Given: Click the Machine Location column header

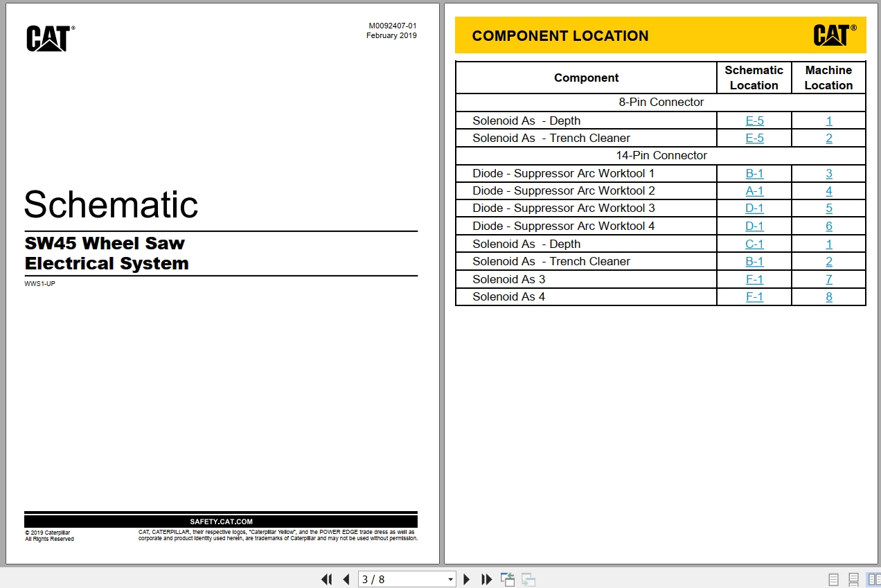Looking at the screenshot, I should pyautogui.click(x=829, y=78).
